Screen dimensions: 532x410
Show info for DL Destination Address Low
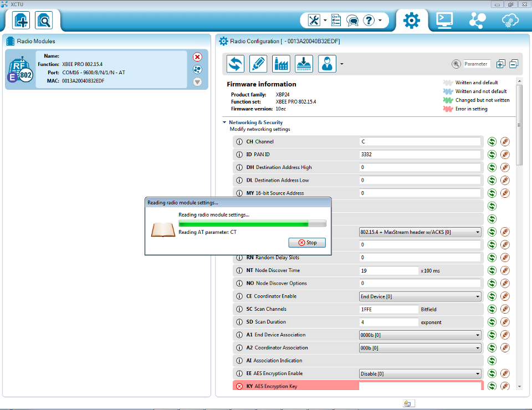coord(239,181)
